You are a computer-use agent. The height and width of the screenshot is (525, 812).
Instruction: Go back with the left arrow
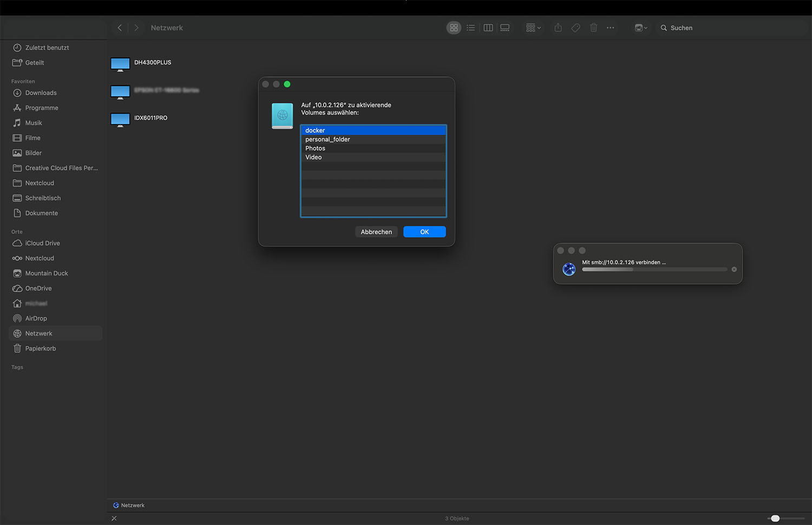[120, 28]
